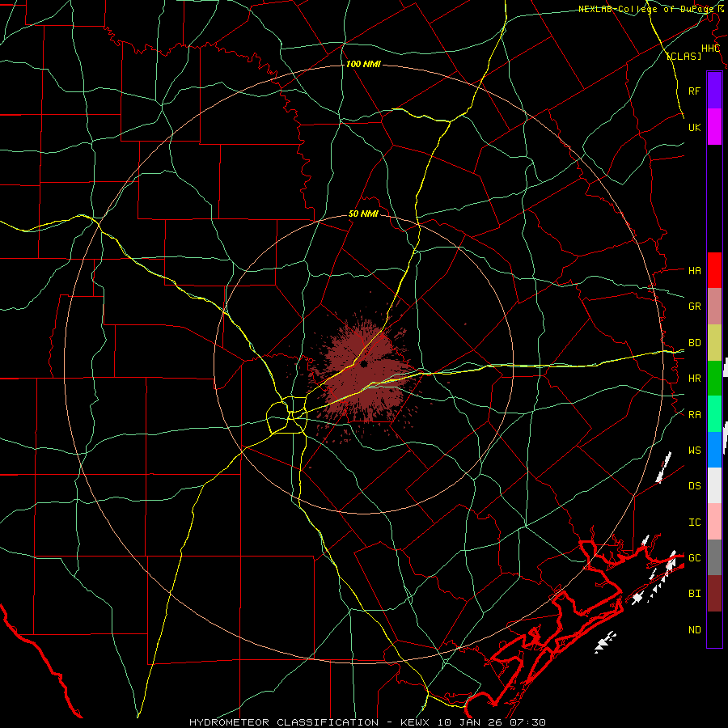Screen dimensions: 728x728
Task: Click the purple RF legend color swatch
Action: 714,91
